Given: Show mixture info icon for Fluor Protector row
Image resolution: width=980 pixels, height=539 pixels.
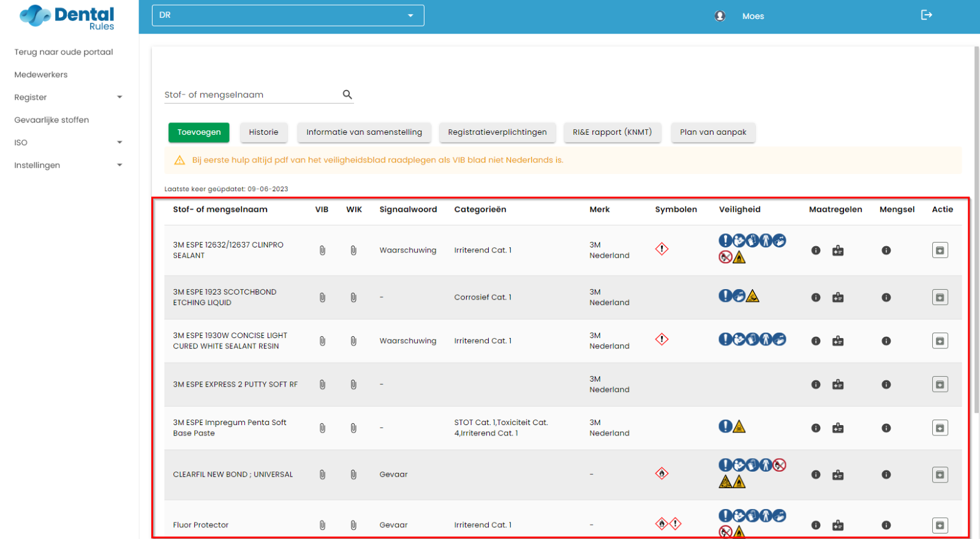Looking at the screenshot, I should pyautogui.click(x=886, y=525).
